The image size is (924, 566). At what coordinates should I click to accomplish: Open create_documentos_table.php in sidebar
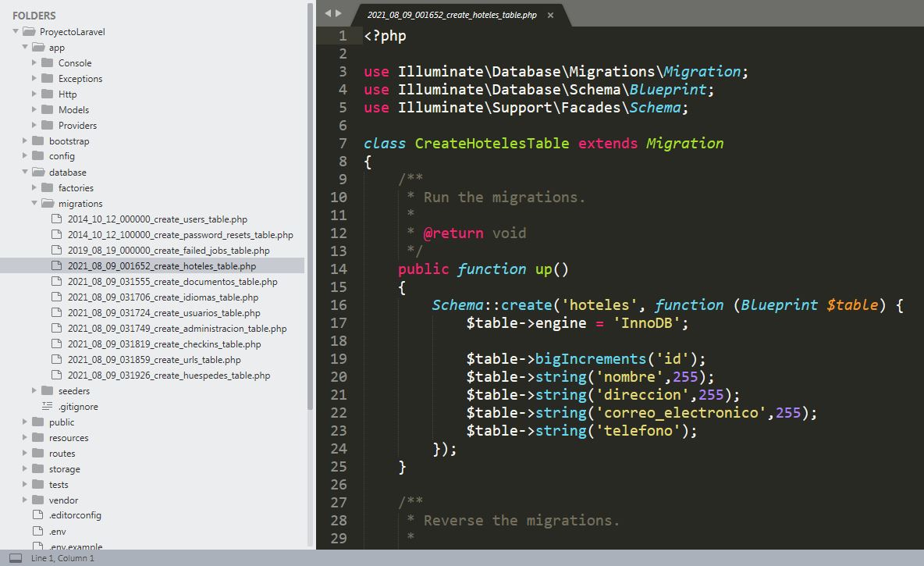[172, 282]
